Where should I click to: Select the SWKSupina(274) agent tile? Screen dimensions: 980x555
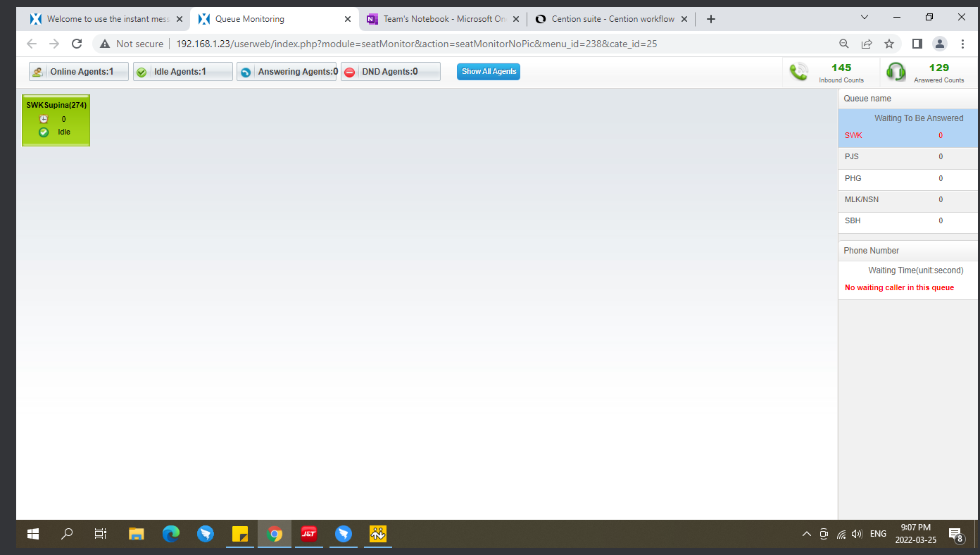coord(56,120)
